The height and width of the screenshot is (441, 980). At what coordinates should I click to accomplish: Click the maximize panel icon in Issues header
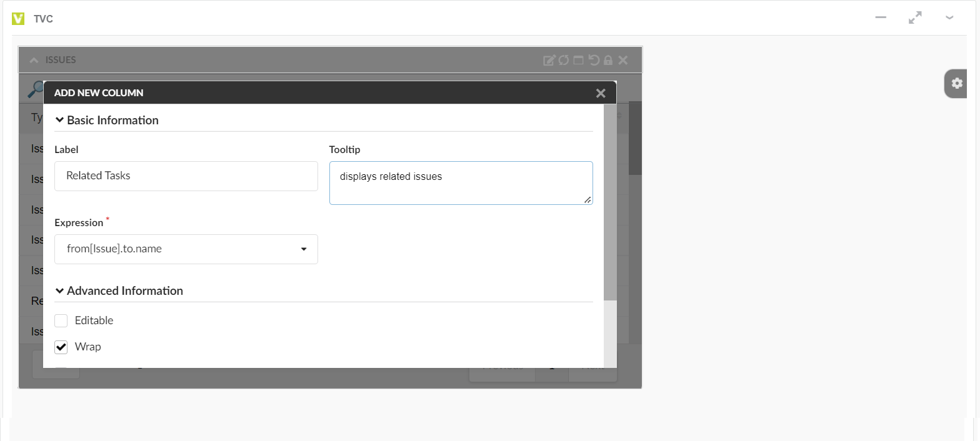click(x=578, y=60)
